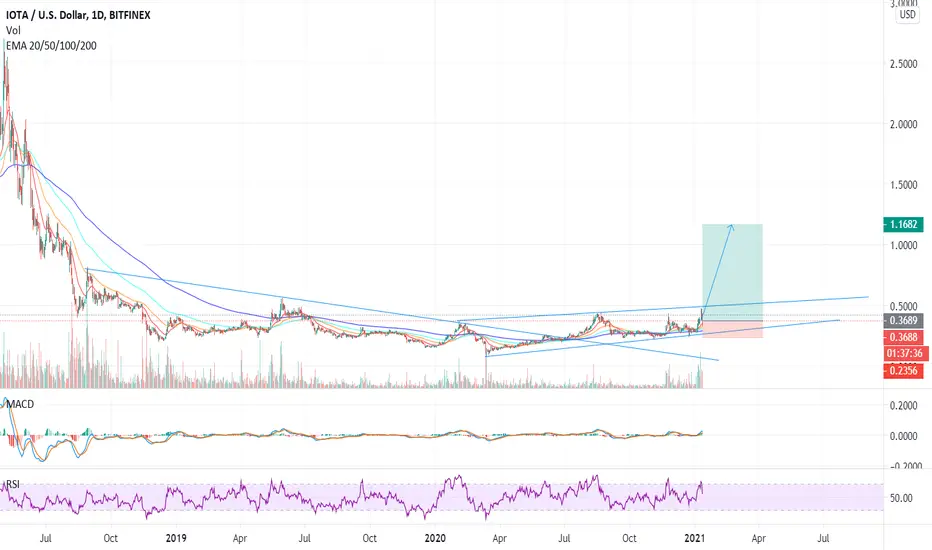Click the 1.1682 target price label
Viewport: 932px width, 550px height.
pyautogui.click(x=903, y=224)
